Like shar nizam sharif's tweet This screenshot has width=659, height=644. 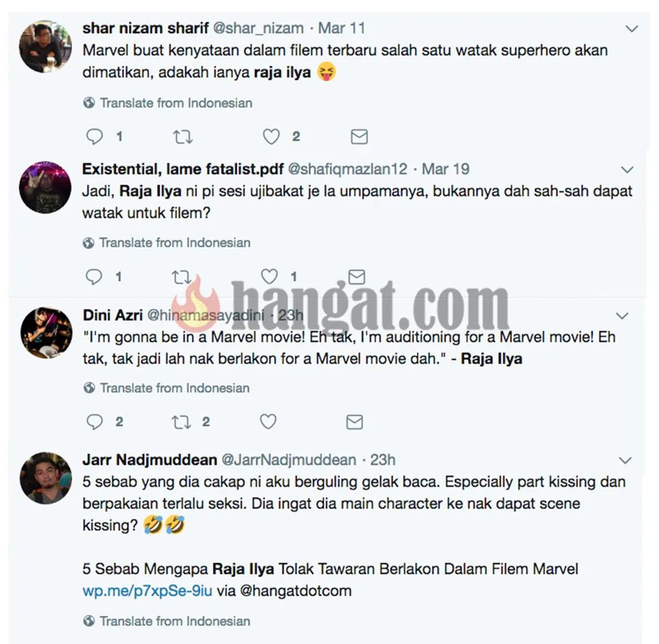click(x=271, y=137)
